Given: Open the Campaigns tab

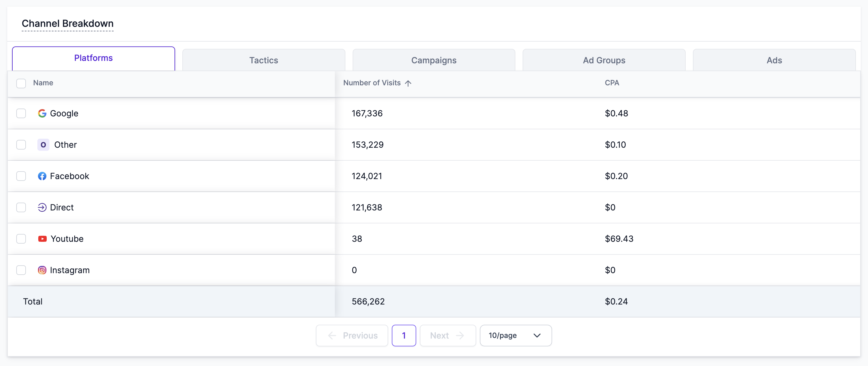Looking at the screenshot, I should click(434, 60).
